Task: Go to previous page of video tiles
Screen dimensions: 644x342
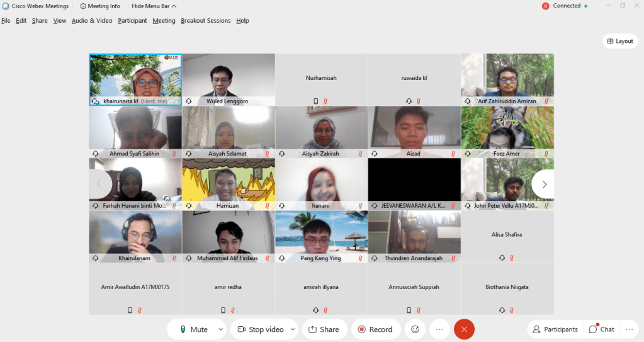Action: coord(99,185)
